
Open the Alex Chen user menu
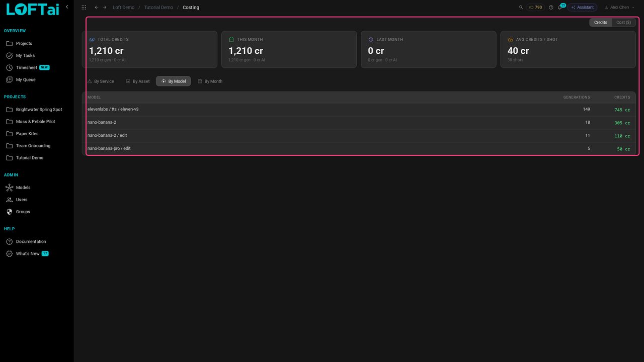click(x=619, y=8)
